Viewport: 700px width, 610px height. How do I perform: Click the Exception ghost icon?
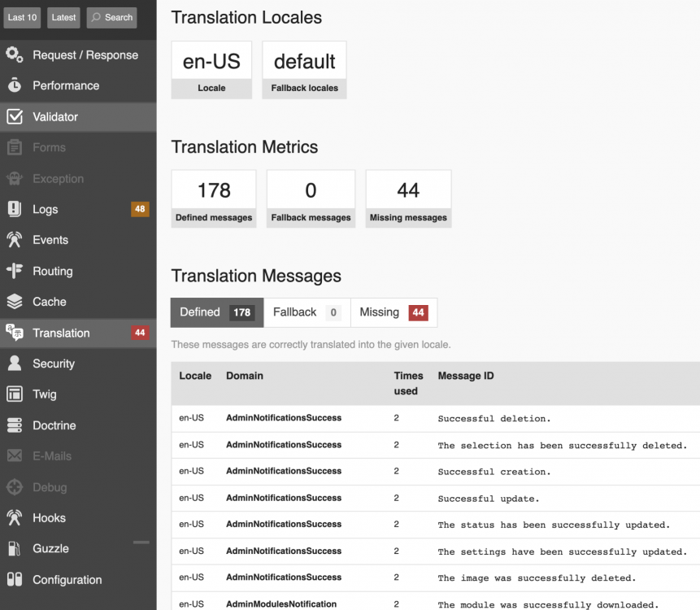coord(15,178)
